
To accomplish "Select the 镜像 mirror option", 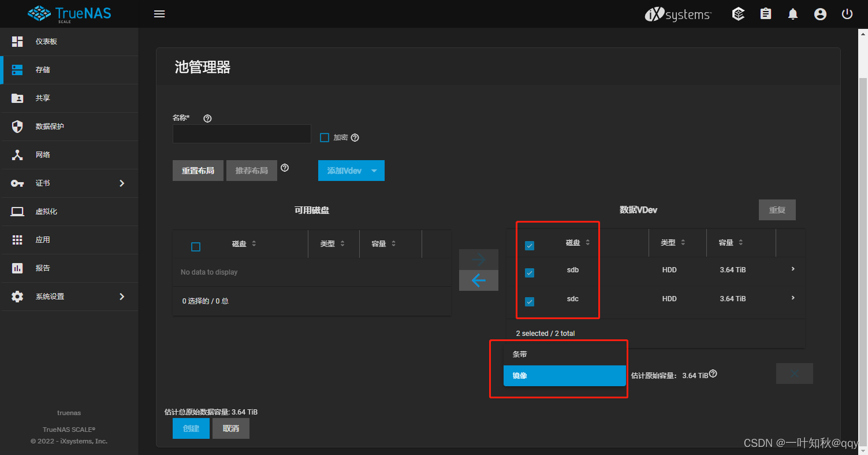I will (x=565, y=376).
